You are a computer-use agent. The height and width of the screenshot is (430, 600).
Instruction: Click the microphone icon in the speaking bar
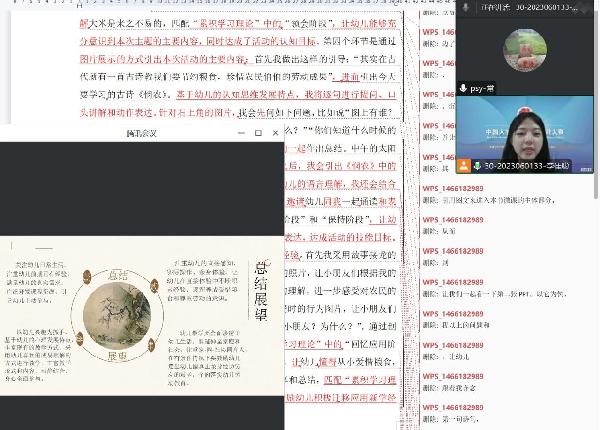click(x=466, y=7)
